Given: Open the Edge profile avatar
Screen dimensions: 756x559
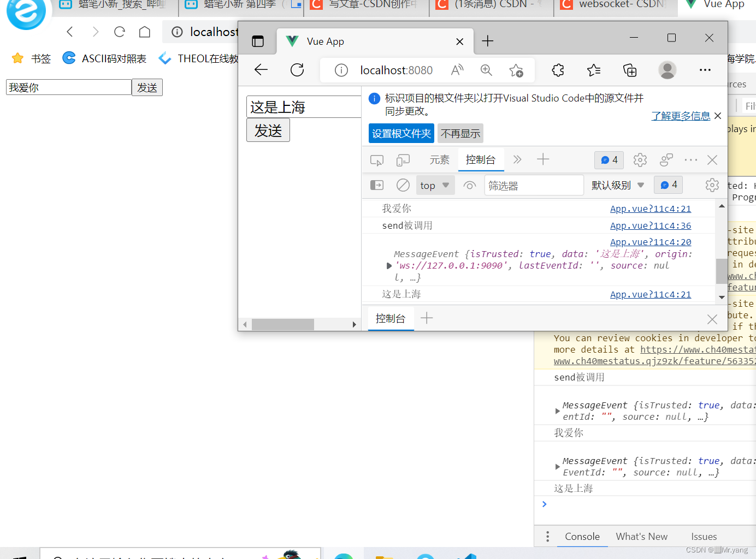Looking at the screenshot, I should [x=668, y=70].
